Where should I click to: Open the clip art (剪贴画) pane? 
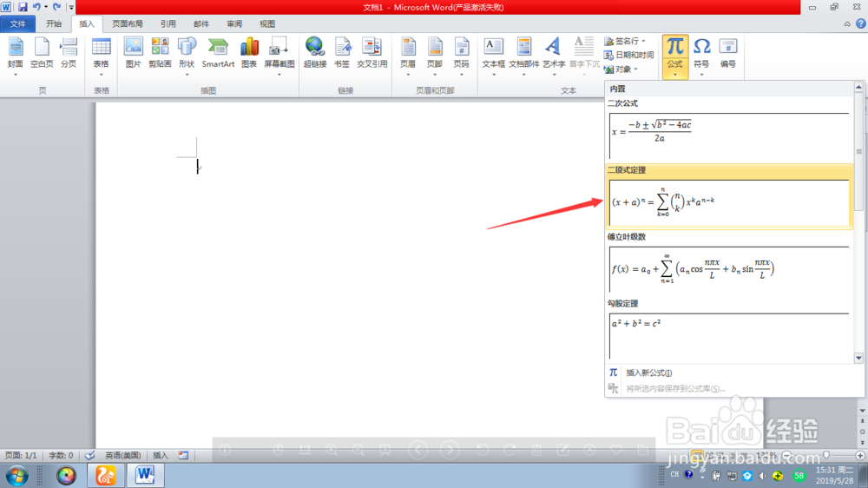160,53
